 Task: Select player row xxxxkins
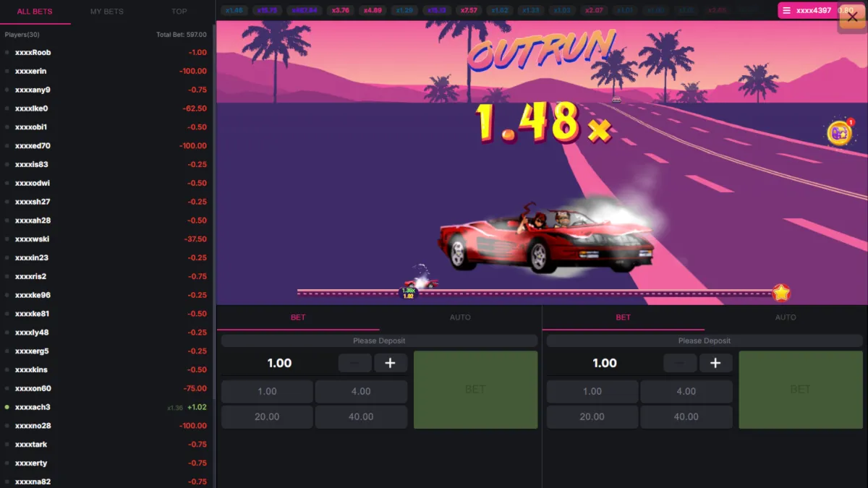click(x=106, y=370)
